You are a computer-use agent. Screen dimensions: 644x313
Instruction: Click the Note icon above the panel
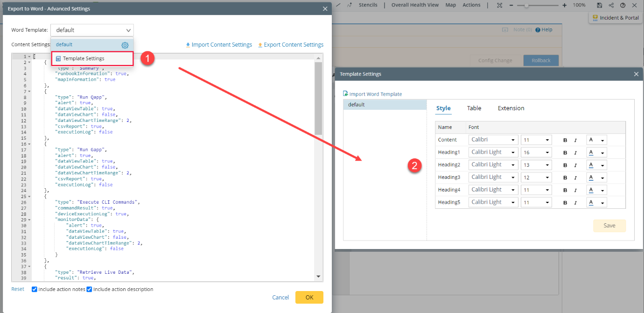click(x=505, y=29)
